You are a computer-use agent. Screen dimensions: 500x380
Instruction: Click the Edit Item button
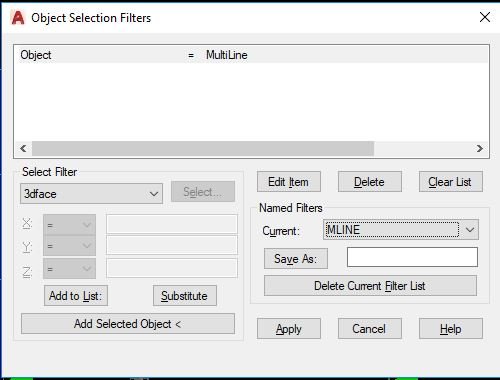point(289,182)
